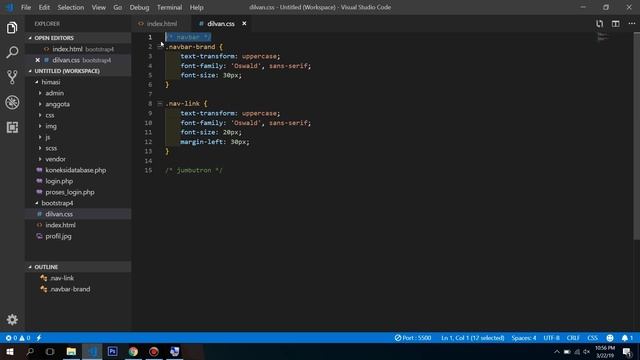
Task: Open File Explorer from the taskbar
Action: pos(71,351)
